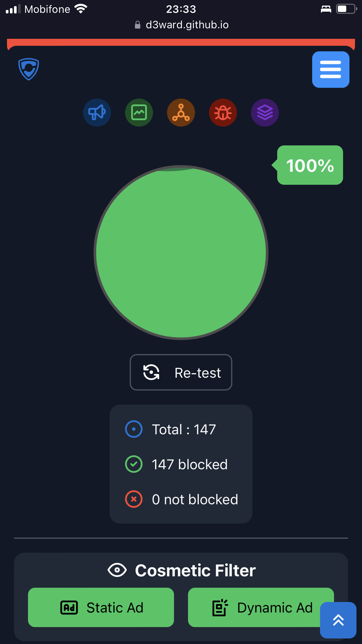
Task: Open the hamburger navigation menu
Action: coord(331,69)
